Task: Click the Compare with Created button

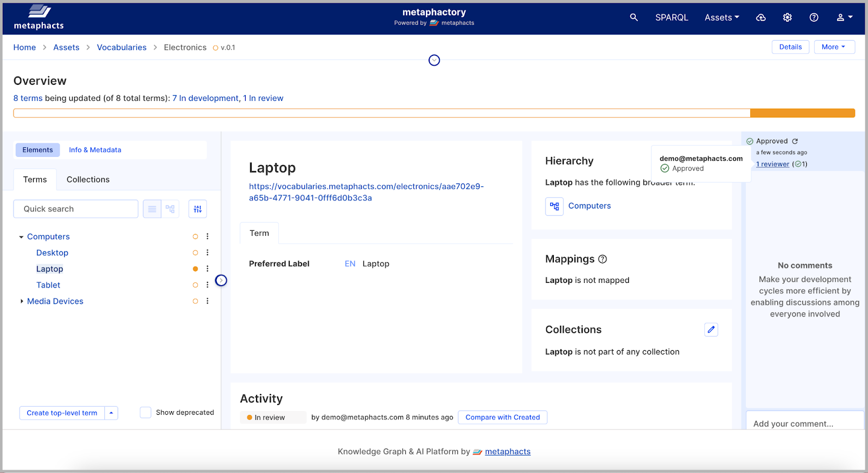Action: tap(502, 418)
